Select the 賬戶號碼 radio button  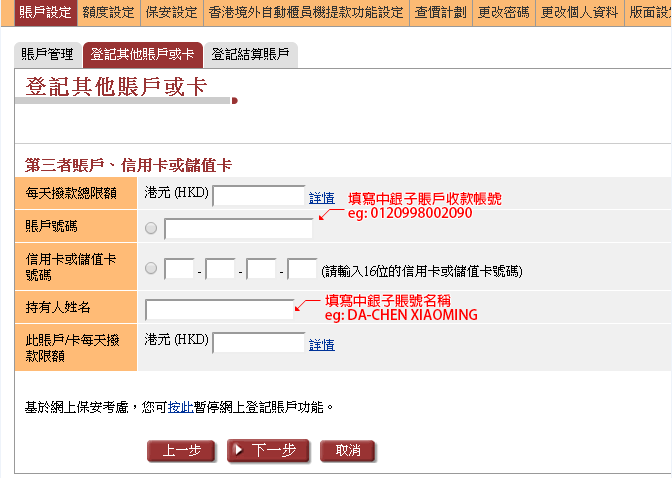coord(151,229)
